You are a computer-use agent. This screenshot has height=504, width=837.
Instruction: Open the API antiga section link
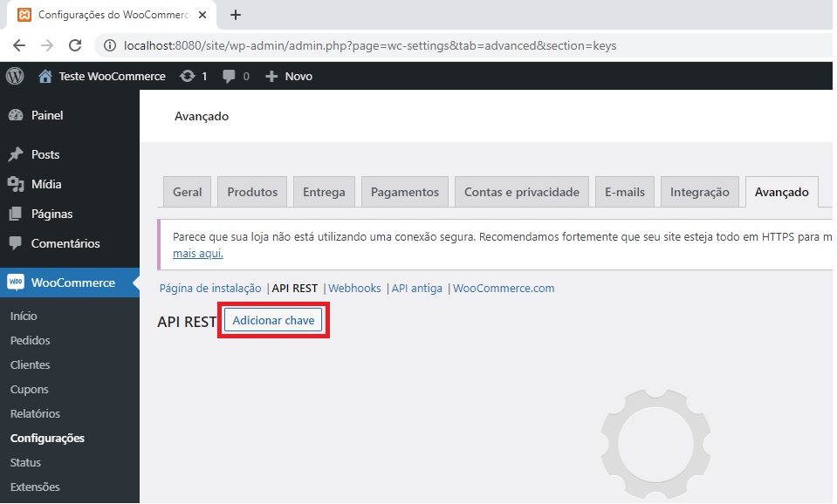tap(417, 289)
